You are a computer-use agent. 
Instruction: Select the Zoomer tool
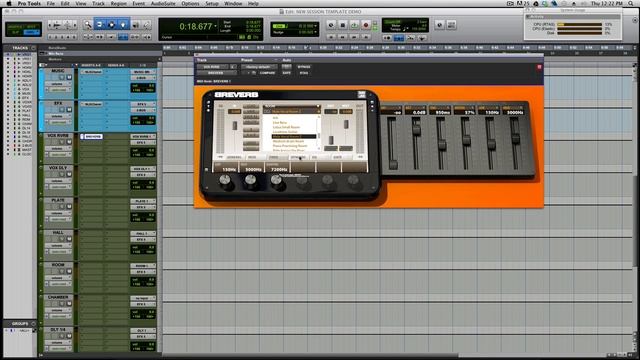coord(87,25)
